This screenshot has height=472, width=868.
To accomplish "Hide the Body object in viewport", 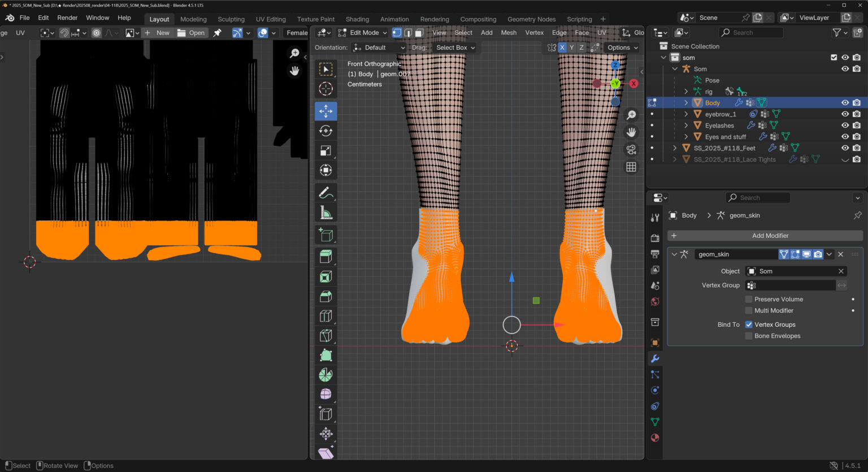I will [x=845, y=103].
